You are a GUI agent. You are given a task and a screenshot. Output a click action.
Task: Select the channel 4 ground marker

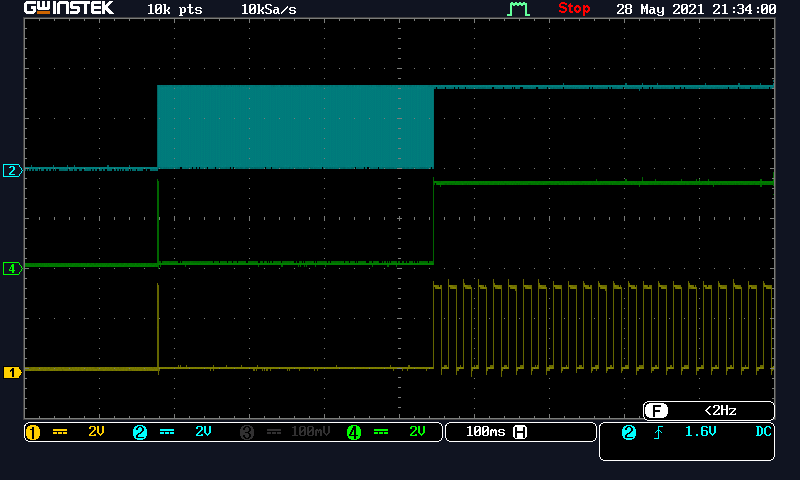click(x=12, y=268)
